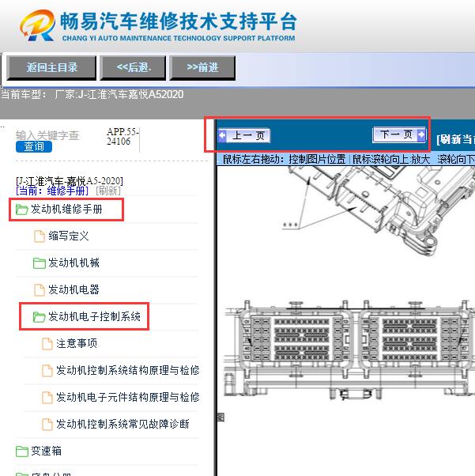Click the [刷新] link in the tree header
Viewport: 475px width, 476px height.
point(108,191)
